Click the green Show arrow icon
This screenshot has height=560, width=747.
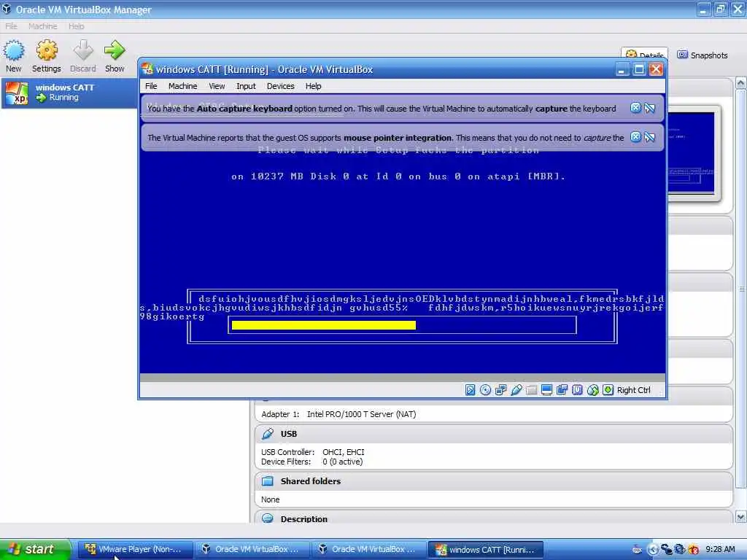coord(115,50)
